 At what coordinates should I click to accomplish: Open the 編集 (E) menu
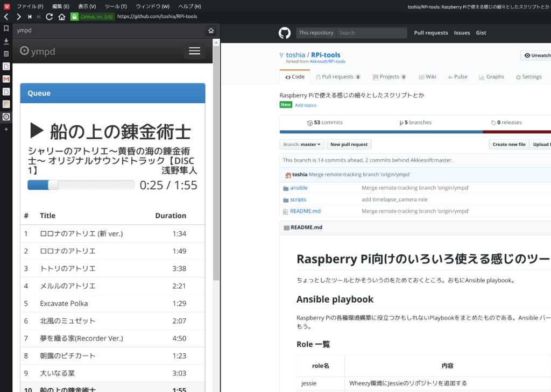pos(60,6)
